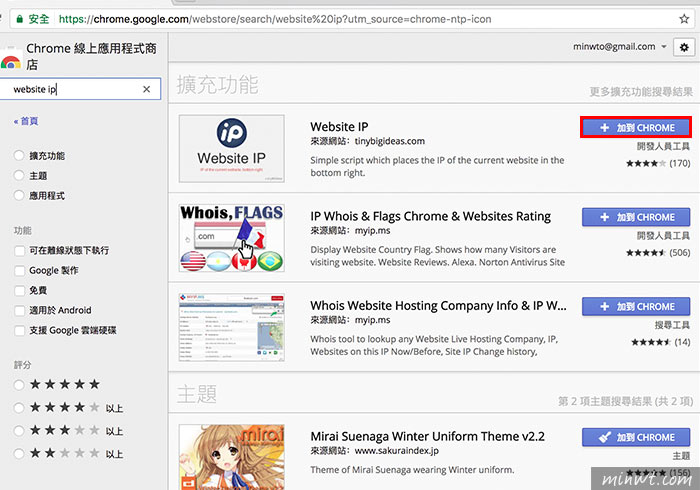This screenshot has height=490, width=700.
Task: Clear the search box with X
Action: (x=146, y=89)
